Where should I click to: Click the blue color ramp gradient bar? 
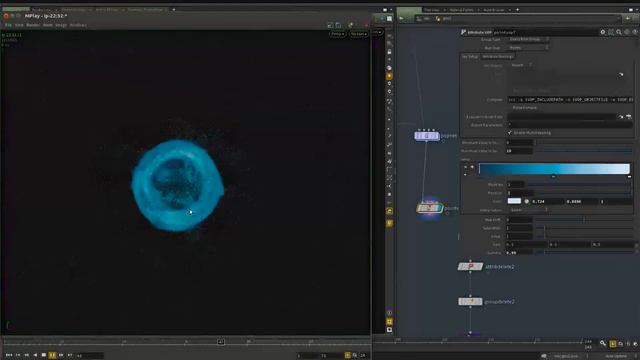[x=554, y=169]
